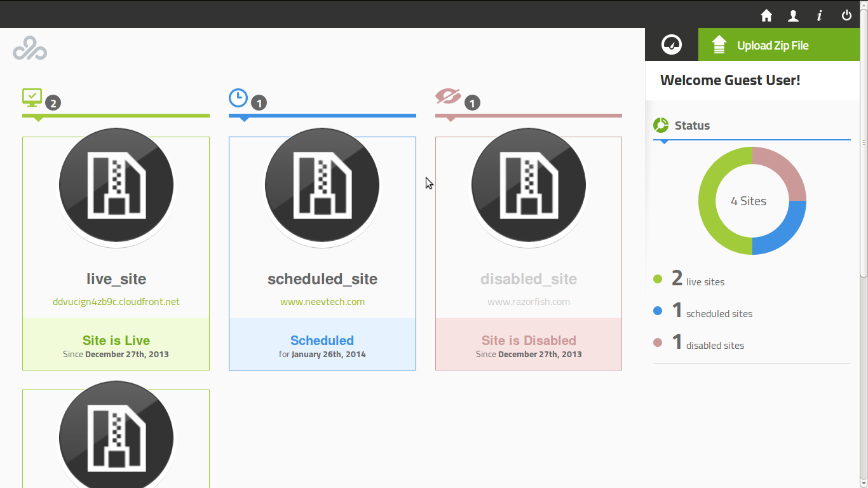Click the '1 scheduled sites' legend text
This screenshot has width=868, height=488.
(712, 311)
